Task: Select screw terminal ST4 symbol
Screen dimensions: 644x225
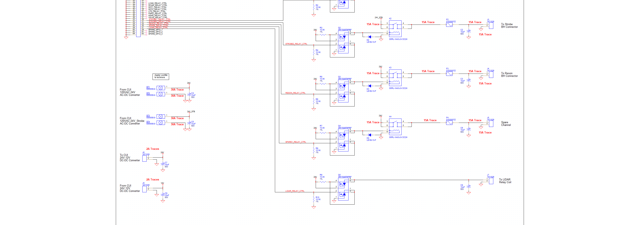Action: coord(161,123)
